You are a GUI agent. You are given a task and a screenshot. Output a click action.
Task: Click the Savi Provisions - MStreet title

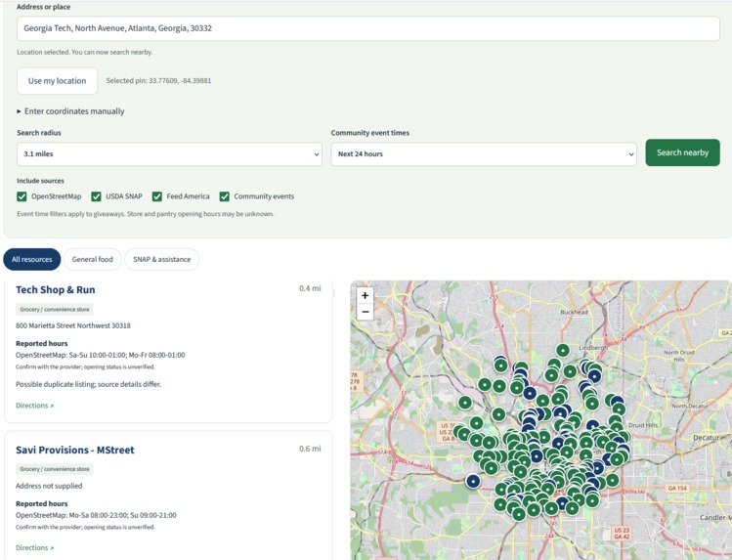tap(75, 450)
